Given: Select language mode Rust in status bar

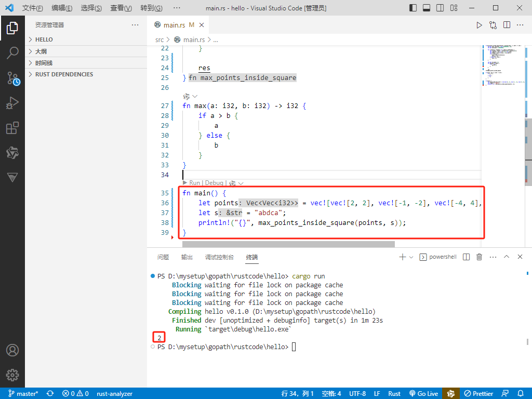Looking at the screenshot, I should tap(394, 394).
